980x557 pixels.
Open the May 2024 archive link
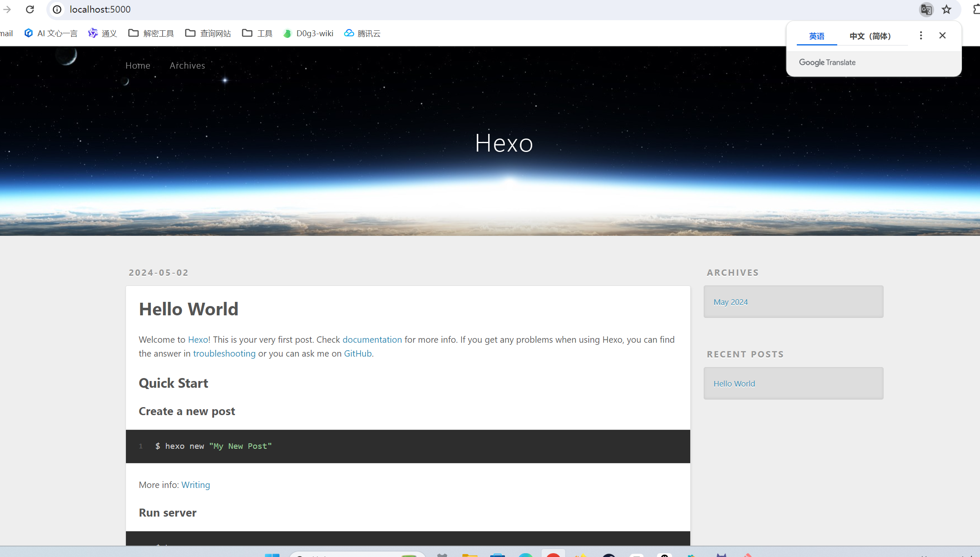tap(730, 302)
